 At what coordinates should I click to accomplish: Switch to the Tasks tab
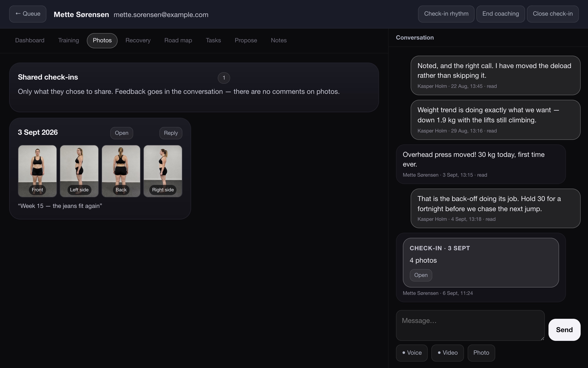point(213,40)
